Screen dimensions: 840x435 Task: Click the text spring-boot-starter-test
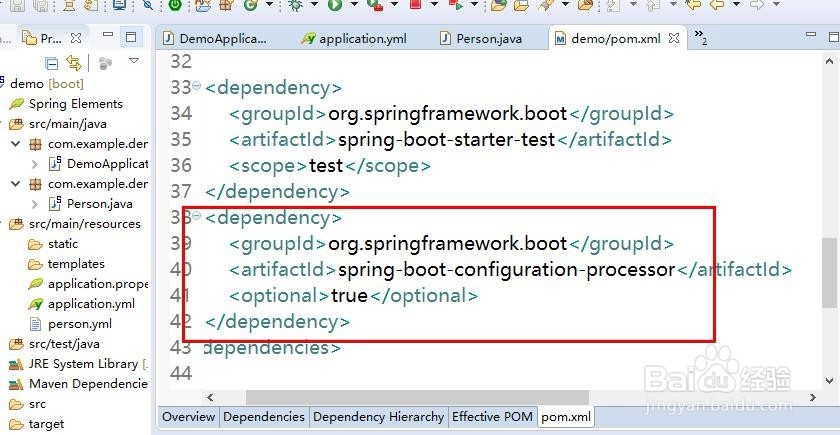point(446,139)
